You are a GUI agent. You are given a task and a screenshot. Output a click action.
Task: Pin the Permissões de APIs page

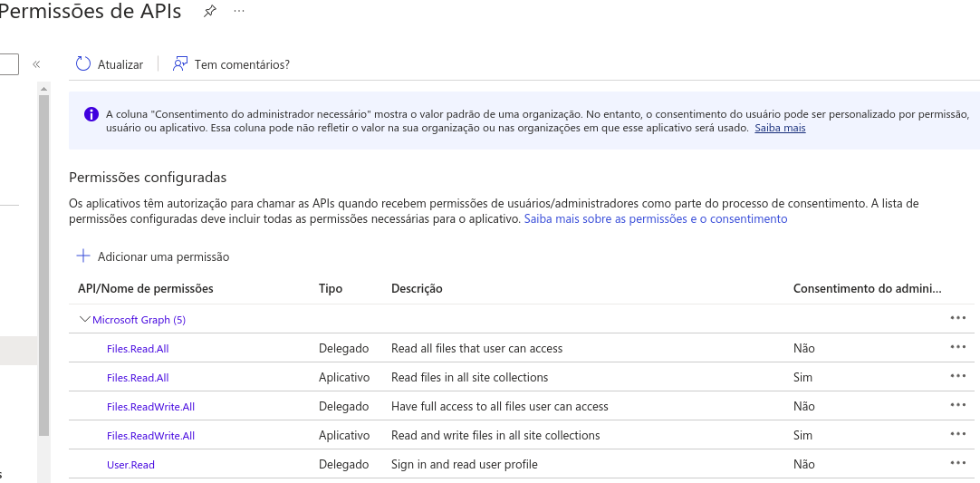point(210,11)
